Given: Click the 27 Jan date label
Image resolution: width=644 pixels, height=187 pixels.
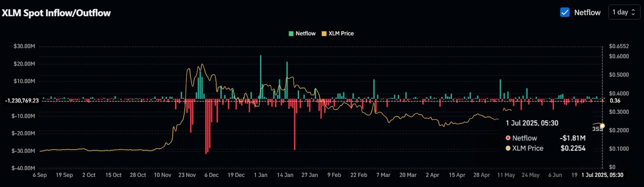Looking at the screenshot, I should click(x=310, y=175).
